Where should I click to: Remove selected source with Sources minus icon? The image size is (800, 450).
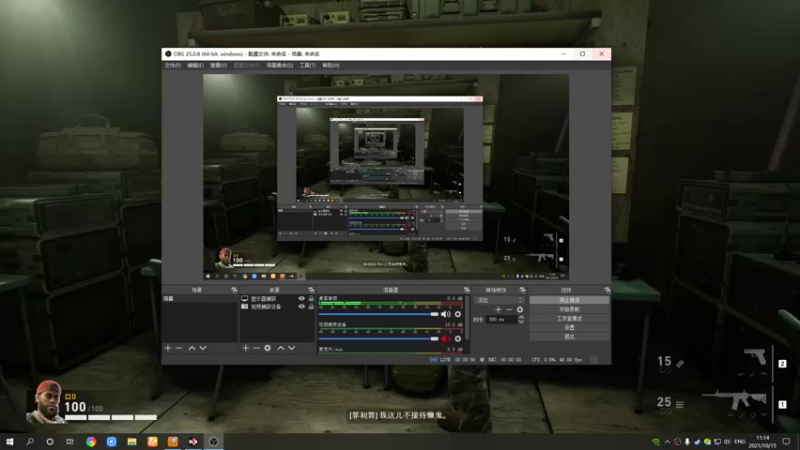tap(256, 348)
